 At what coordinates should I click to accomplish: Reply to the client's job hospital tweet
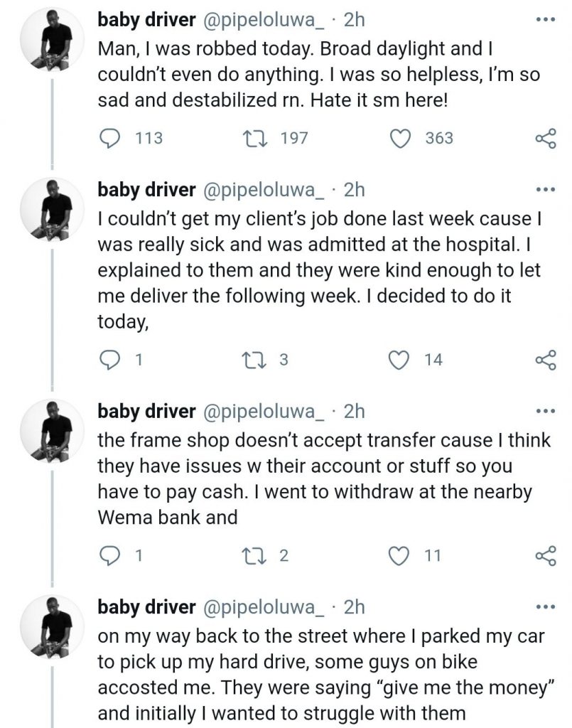pyautogui.click(x=109, y=360)
